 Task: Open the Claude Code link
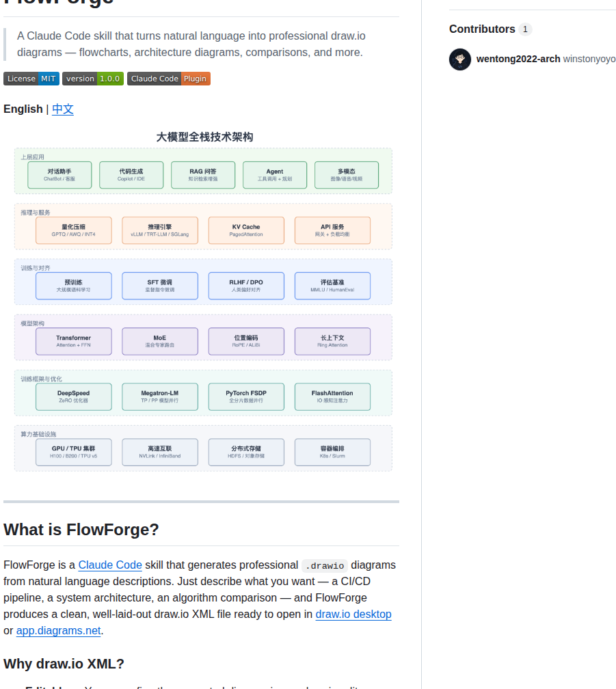[x=110, y=565]
